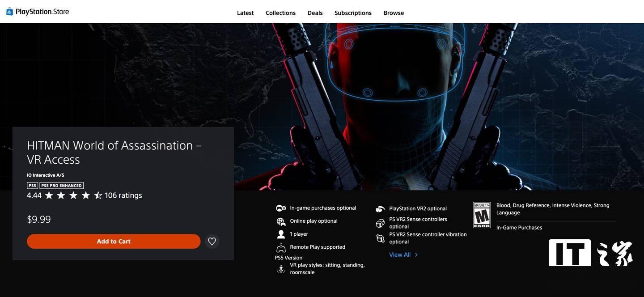Image resolution: width=644 pixels, height=297 pixels.
Task: Click the $9.99 price
Action: pyautogui.click(x=39, y=220)
